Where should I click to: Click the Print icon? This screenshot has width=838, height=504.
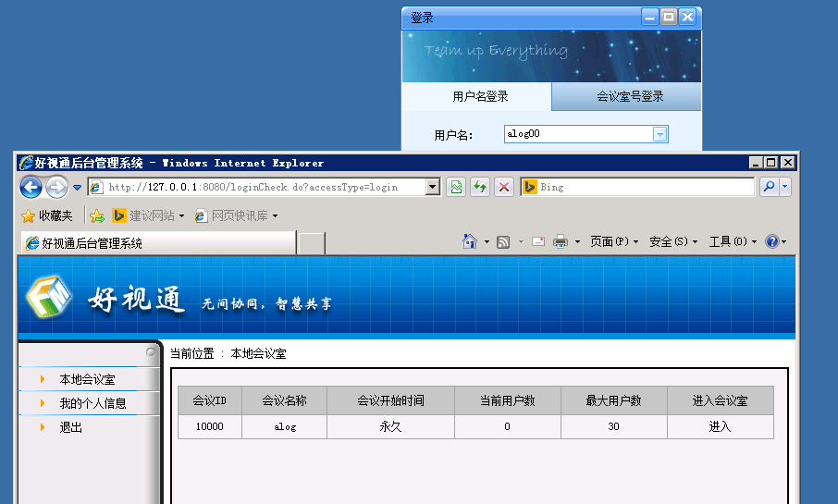(x=561, y=241)
